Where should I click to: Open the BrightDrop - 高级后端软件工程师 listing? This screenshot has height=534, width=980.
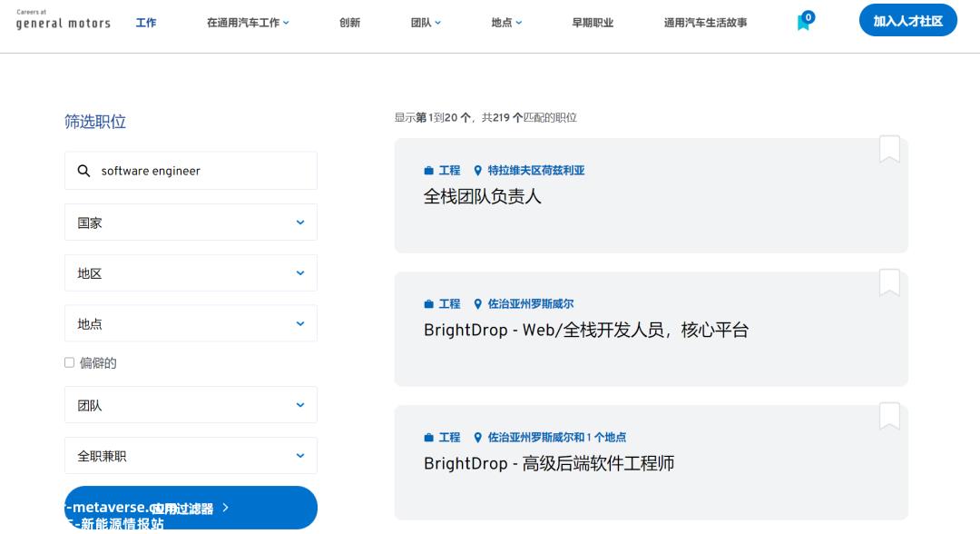pos(549,463)
